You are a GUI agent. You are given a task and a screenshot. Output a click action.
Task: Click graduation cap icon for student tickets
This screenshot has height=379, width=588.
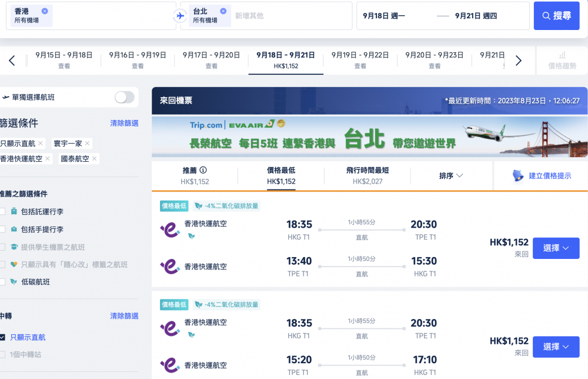tap(14, 247)
